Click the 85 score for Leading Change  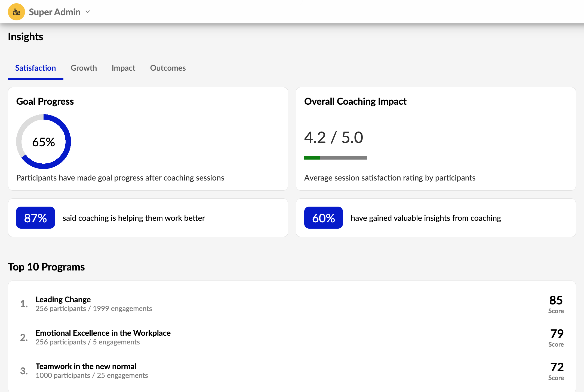click(556, 300)
